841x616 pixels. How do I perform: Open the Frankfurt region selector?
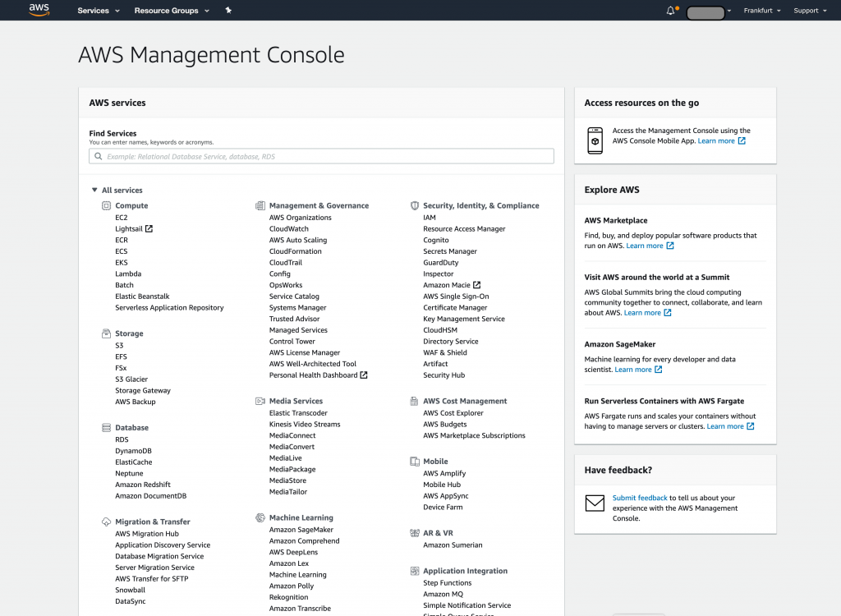pos(762,11)
